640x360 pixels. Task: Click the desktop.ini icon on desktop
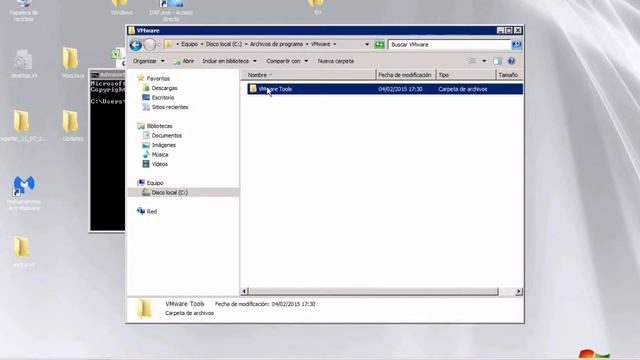point(23,63)
